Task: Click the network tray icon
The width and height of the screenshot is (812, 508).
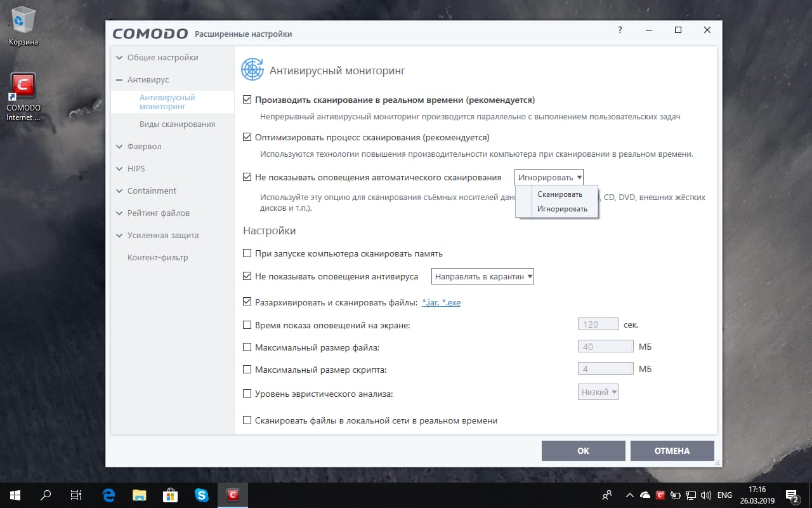Action: [691, 495]
